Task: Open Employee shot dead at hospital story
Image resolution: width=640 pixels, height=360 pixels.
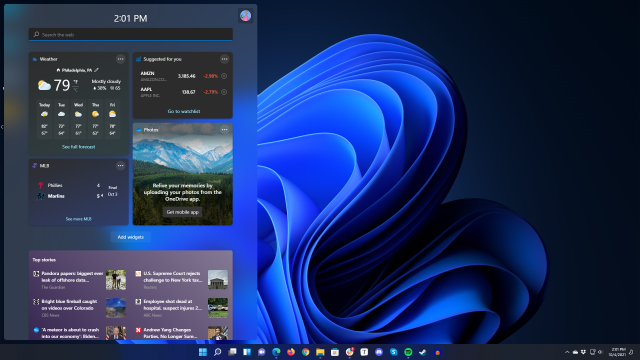Action: tap(173, 304)
